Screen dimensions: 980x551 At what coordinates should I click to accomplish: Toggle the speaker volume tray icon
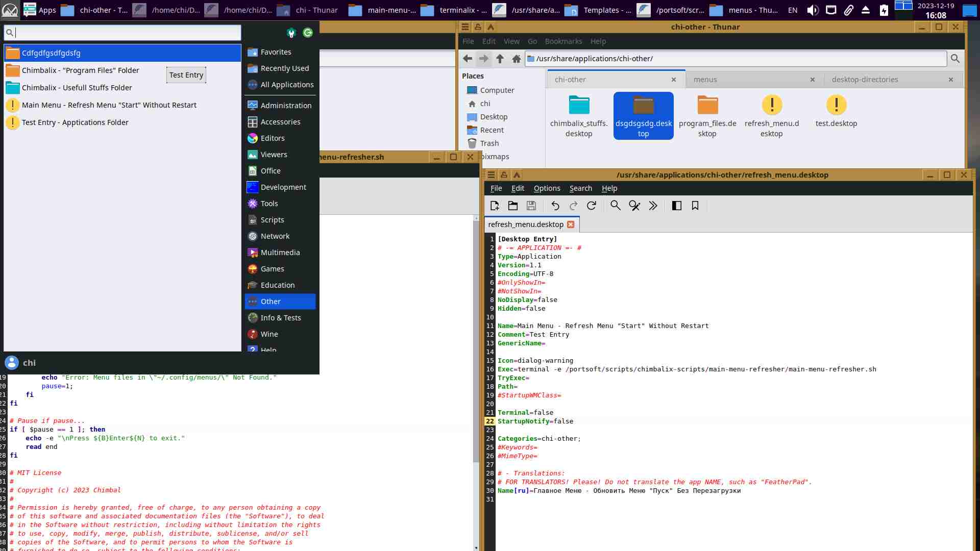point(813,10)
